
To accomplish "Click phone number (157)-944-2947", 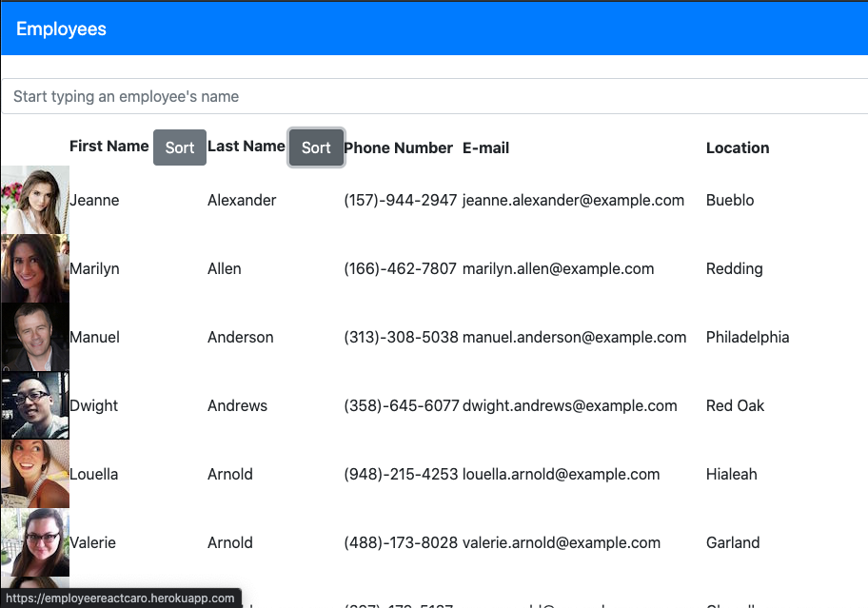I will click(401, 200).
